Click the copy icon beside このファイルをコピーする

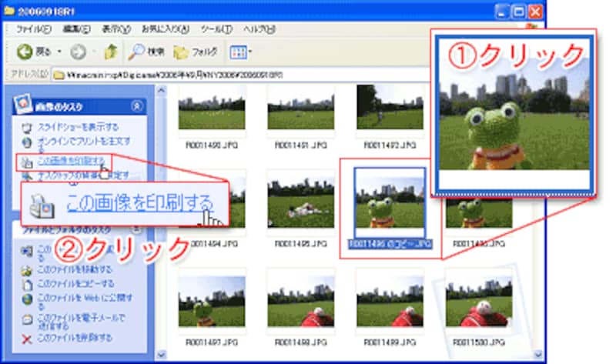click(x=27, y=284)
